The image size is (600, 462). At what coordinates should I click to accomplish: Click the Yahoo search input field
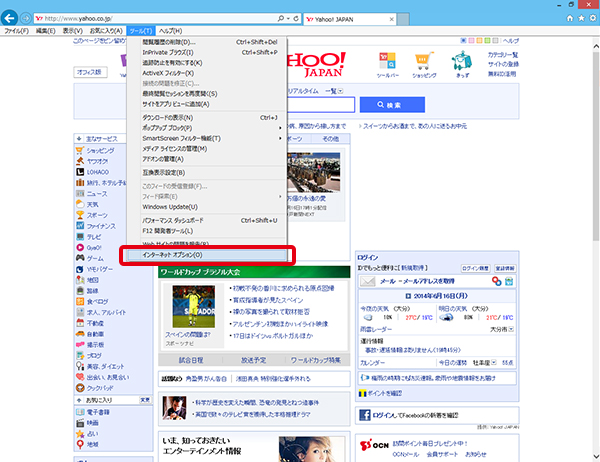point(321,104)
